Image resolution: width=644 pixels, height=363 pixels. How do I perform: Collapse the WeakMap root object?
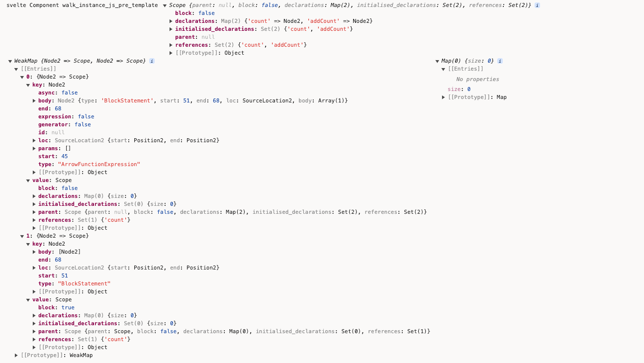10,61
